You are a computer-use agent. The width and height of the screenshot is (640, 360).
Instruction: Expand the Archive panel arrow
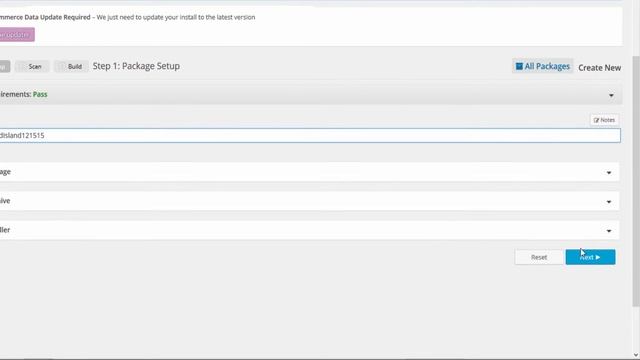pyautogui.click(x=609, y=202)
